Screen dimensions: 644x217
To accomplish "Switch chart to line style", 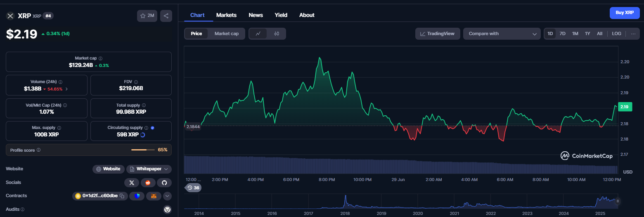I will [x=258, y=33].
